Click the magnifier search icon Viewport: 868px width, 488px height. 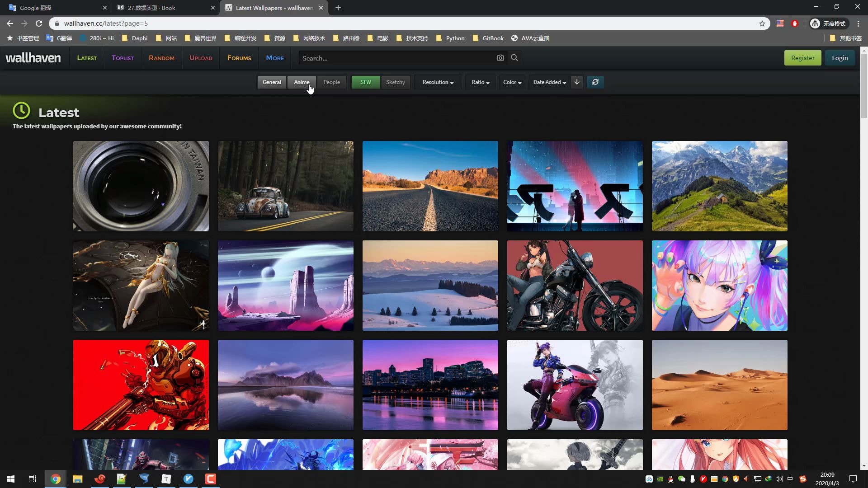514,58
